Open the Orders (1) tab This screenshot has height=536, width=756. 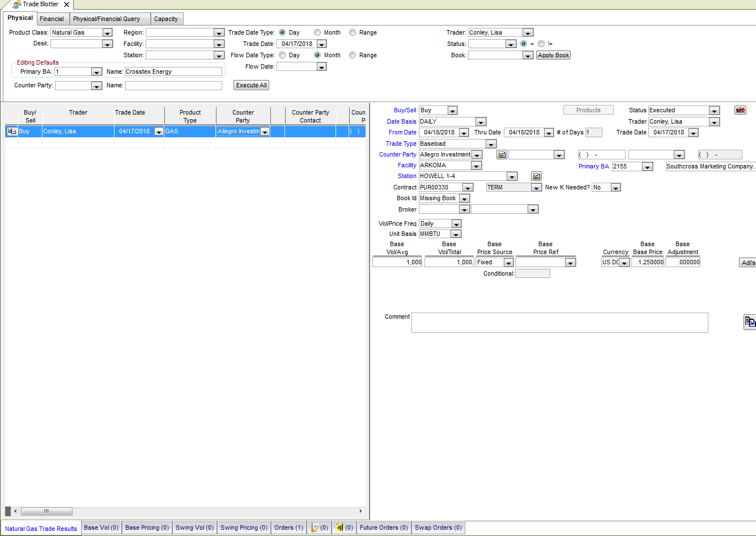click(x=288, y=527)
